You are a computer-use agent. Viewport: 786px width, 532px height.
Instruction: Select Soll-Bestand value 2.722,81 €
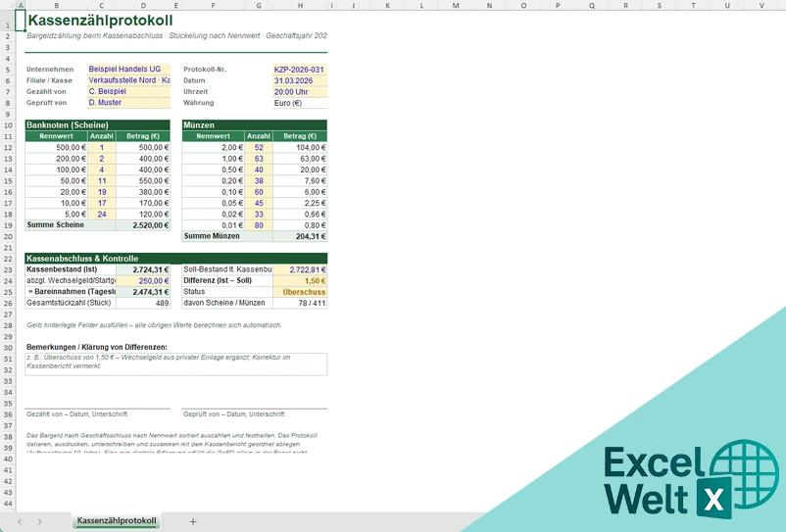(x=300, y=269)
